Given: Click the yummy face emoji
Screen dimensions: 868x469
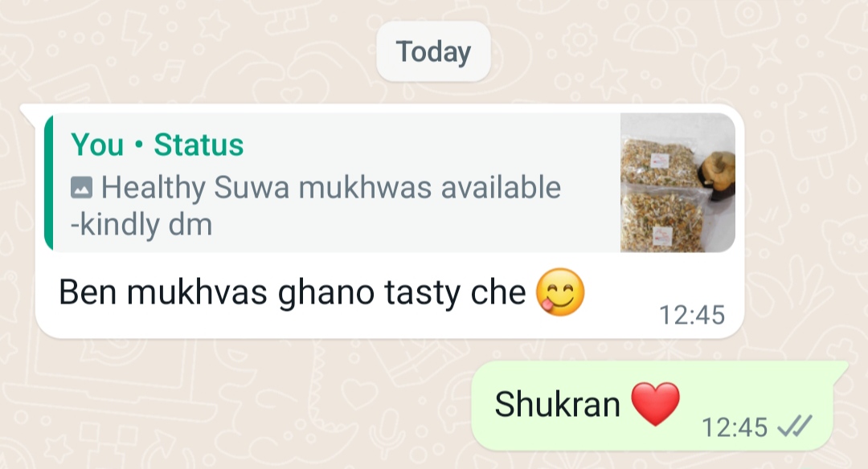Looking at the screenshot, I should tap(560, 292).
